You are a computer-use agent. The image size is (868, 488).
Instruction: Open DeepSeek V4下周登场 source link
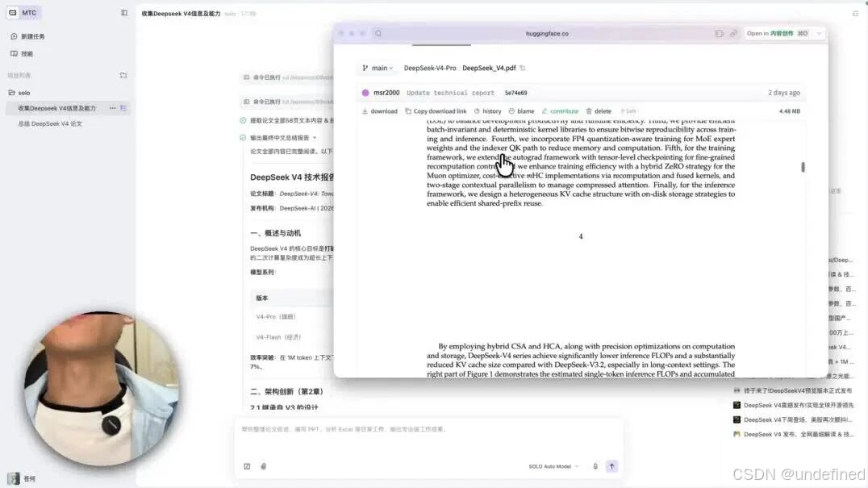pos(793,419)
